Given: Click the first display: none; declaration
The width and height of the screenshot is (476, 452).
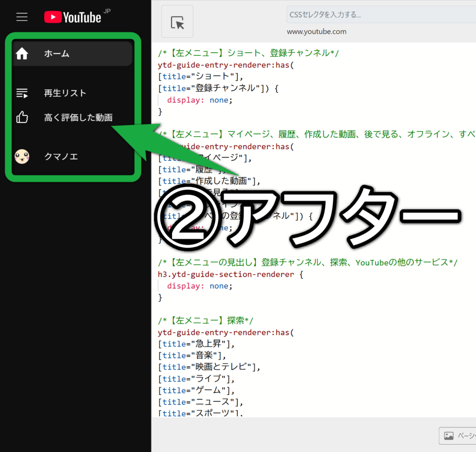Looking at the screenshot, I should [x=200, y=100].
